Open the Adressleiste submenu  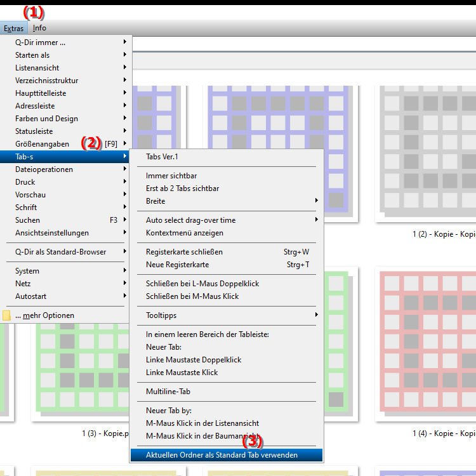coord(65,106)
